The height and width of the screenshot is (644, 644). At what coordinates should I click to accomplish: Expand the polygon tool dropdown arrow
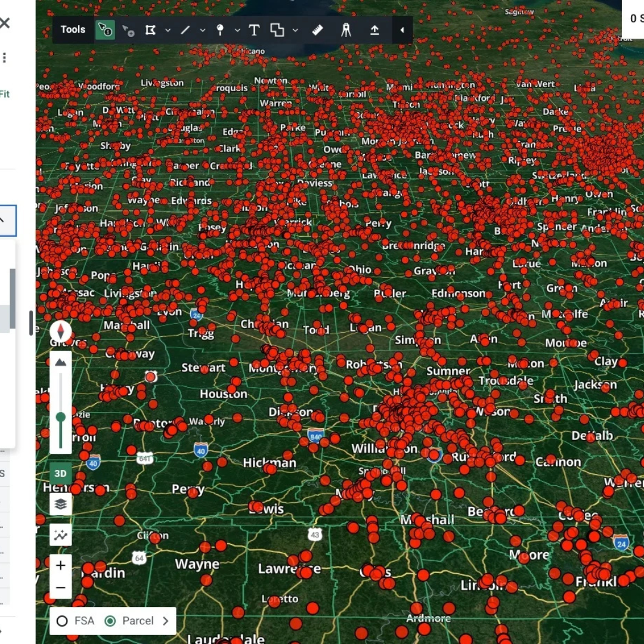[x=168, y=30]
